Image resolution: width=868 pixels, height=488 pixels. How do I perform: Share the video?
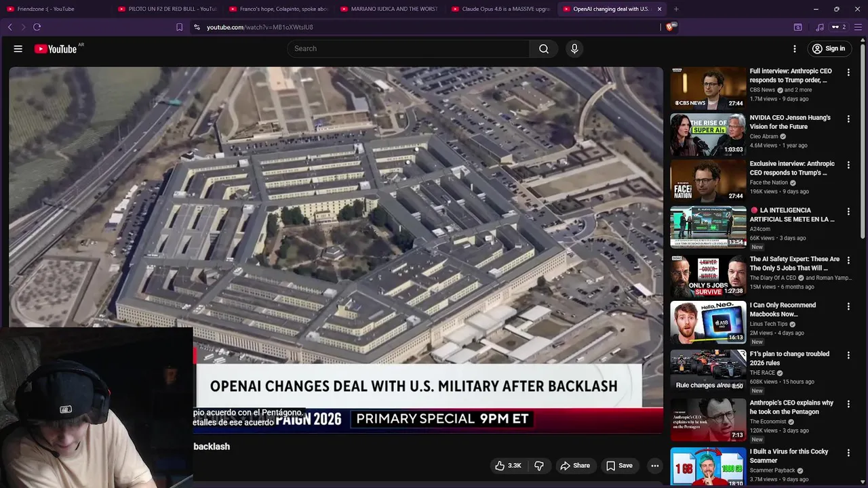click(x=574, y=466)
